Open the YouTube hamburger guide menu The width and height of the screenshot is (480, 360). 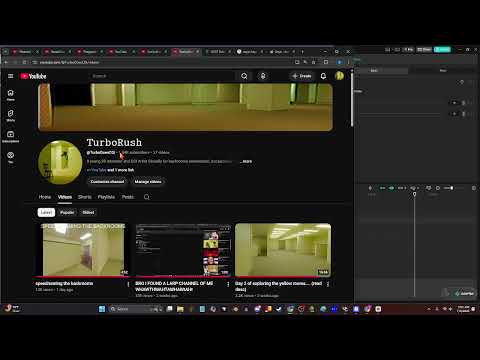pos(10,76)
